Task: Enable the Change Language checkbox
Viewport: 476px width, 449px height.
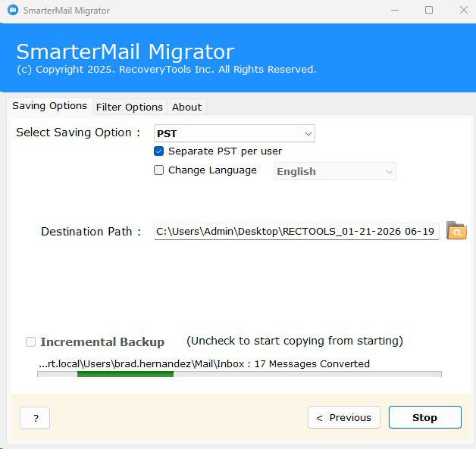Action: 158,170
